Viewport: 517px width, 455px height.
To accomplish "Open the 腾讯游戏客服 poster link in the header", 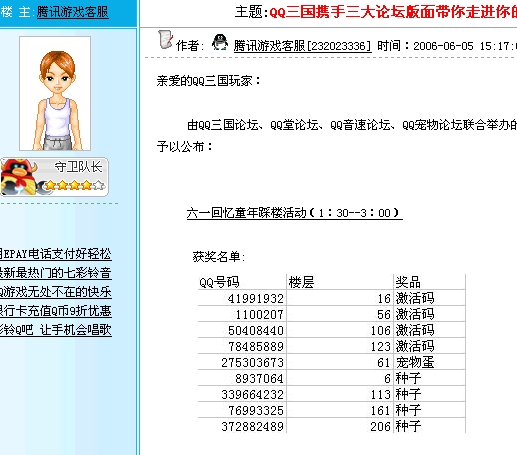I will point(73,12).
